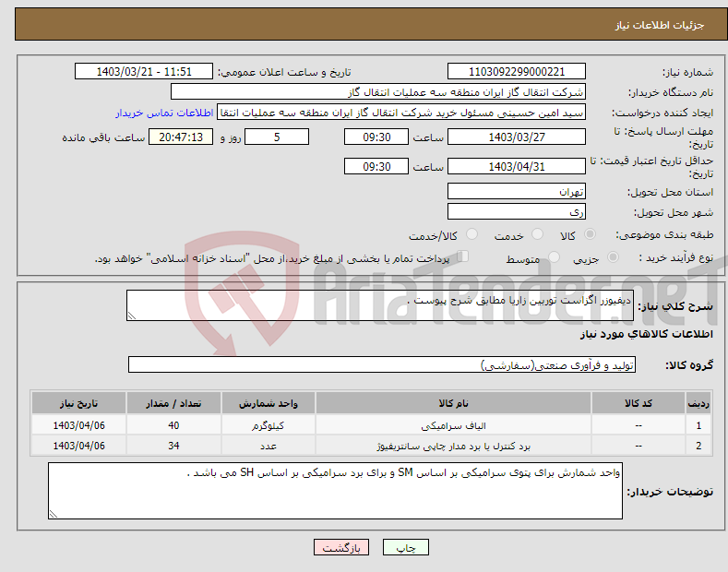Image resolution: width=728 pixels, height=572 pixels.
Task: Click the تعداد / مقدار column header
Action: 173,403
